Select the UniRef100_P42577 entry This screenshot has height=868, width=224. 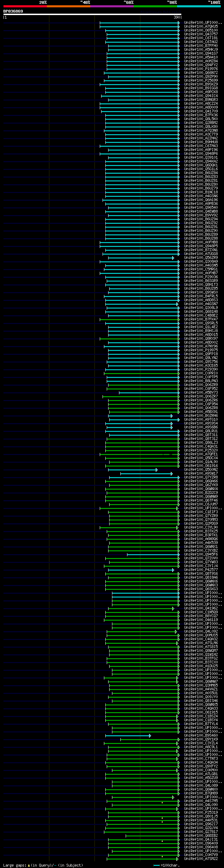pyautogui.click(x=201, y=570)
